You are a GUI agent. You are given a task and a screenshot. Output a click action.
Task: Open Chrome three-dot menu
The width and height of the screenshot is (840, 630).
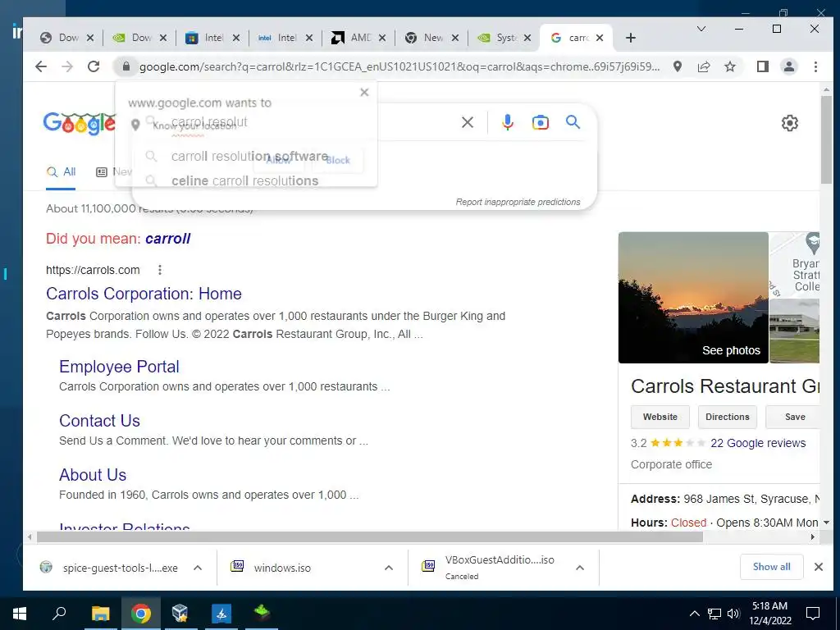click(815, 66)
